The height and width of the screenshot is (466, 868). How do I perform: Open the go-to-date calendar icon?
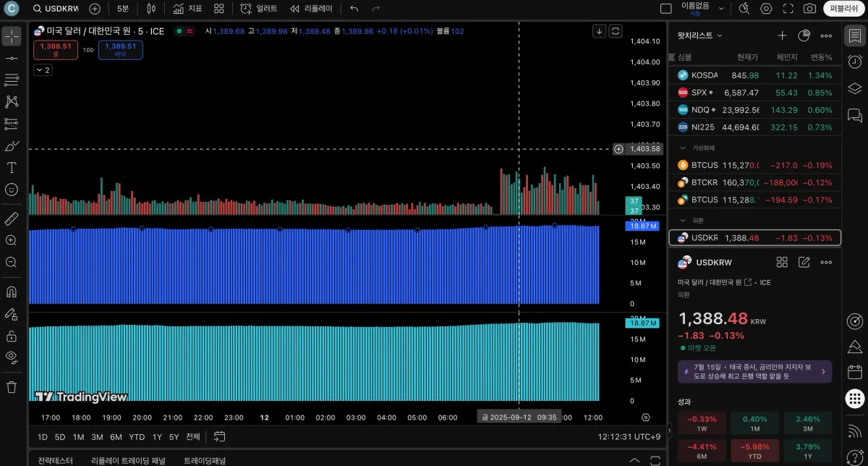[219, 436]
